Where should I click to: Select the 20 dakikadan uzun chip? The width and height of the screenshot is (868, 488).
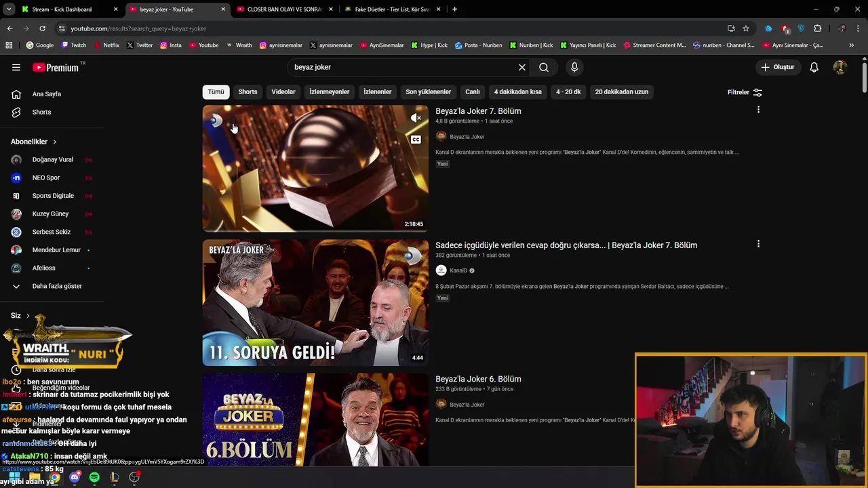point(622,91)
